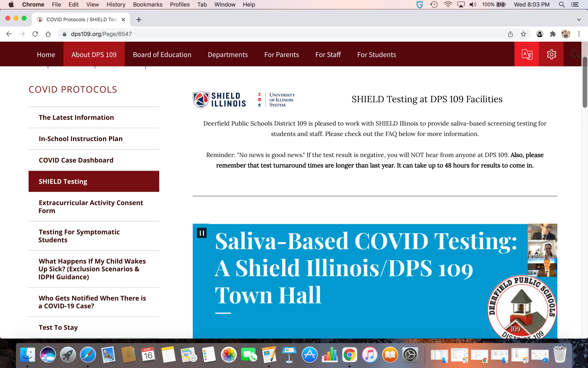
Task: Open Testing For Symptomatic Students link
Action: (x=94, y=236)
